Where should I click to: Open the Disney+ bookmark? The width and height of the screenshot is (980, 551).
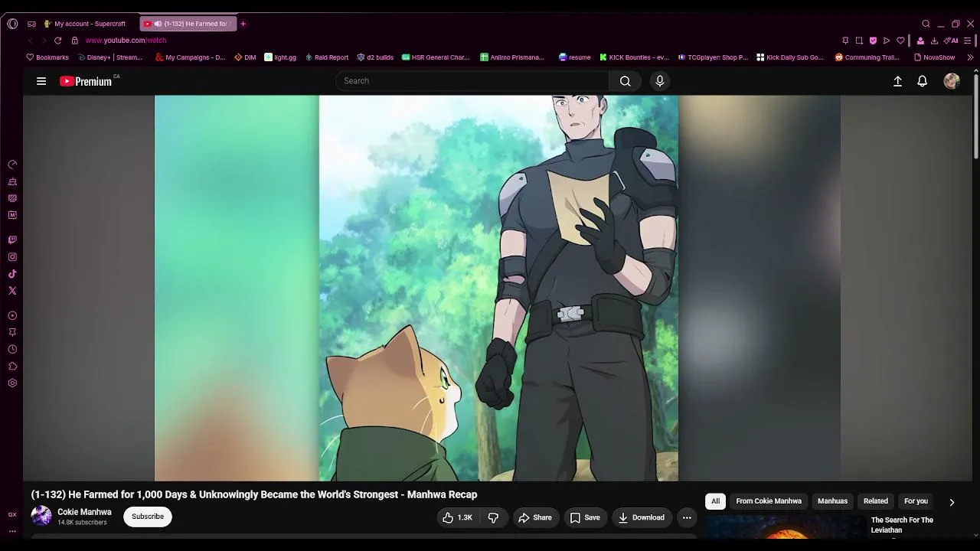tap(110, 57)
